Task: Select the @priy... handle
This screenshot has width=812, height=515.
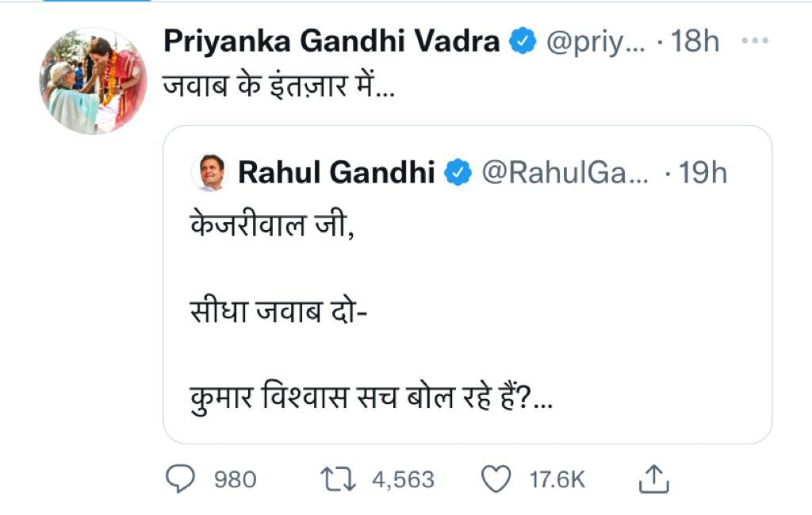Action: (x=596, y=42)
